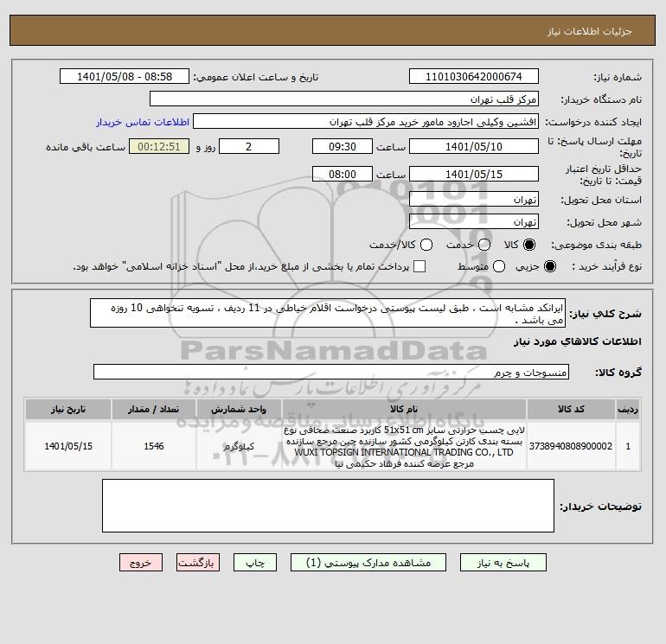Click the تعداد / مقدار column header

click(154, 409)
